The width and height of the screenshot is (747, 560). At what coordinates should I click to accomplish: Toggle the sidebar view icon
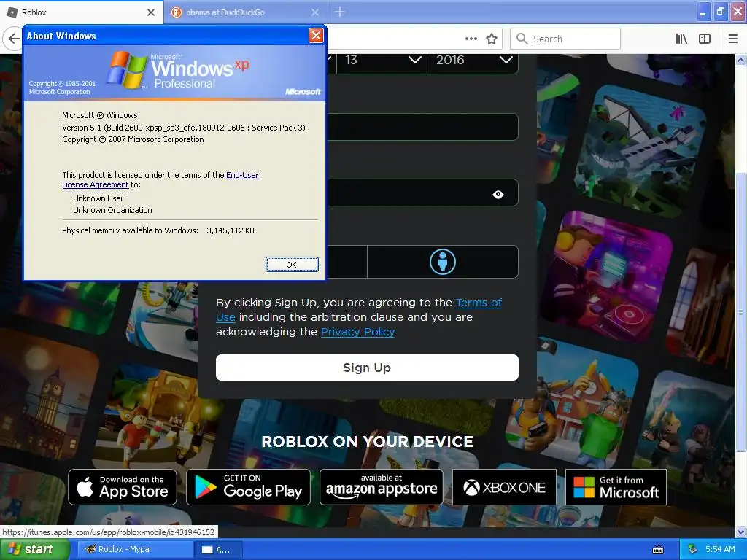tap(705, 39)
